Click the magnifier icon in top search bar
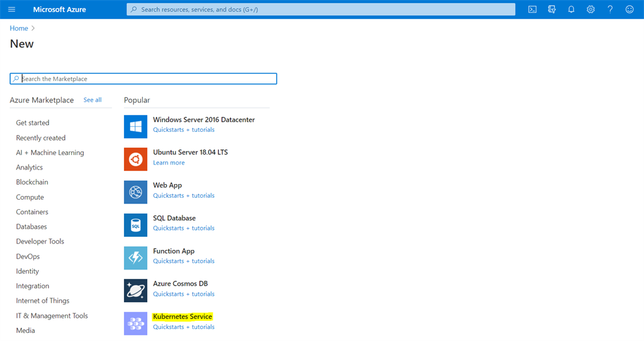Screen dimensions: 644x341 (x=134, y=9)
